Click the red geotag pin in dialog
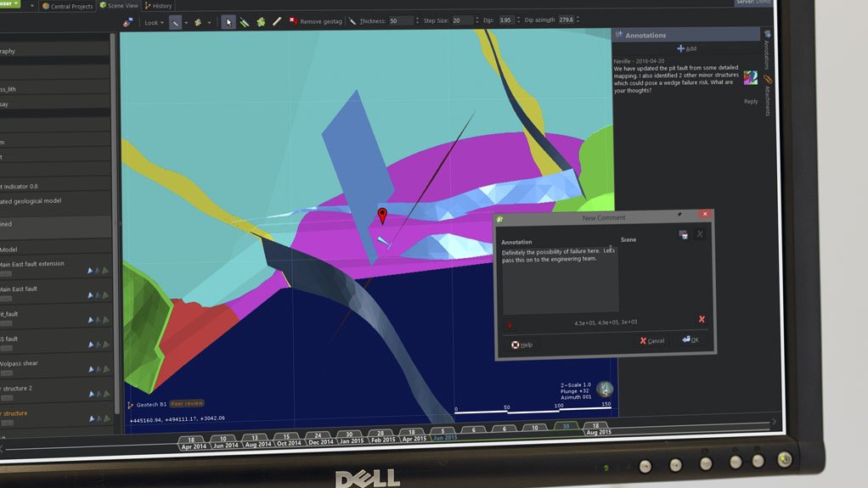Image resolution: width=868 pixels, height=488 pixels. point(510,325)
